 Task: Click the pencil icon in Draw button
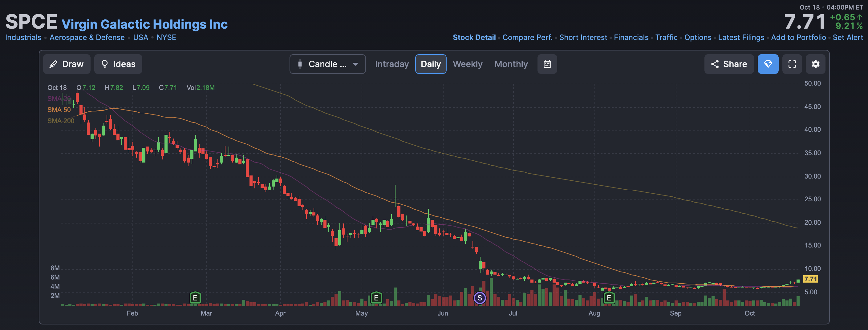click(53, 64)
